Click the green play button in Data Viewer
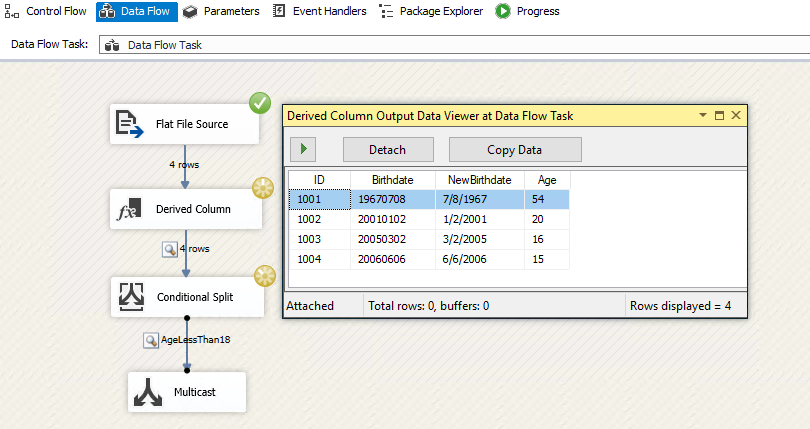 pyautogui.click(x=303, y=149)
